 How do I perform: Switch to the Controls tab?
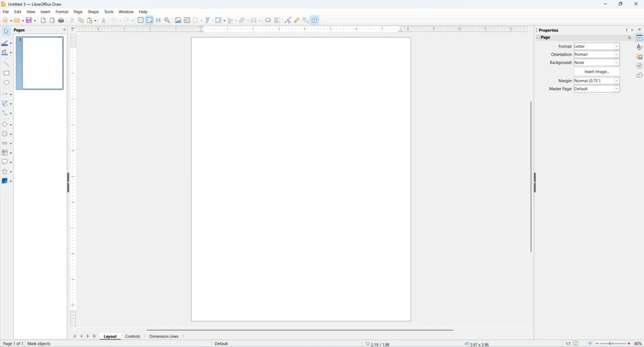(132, 336)
